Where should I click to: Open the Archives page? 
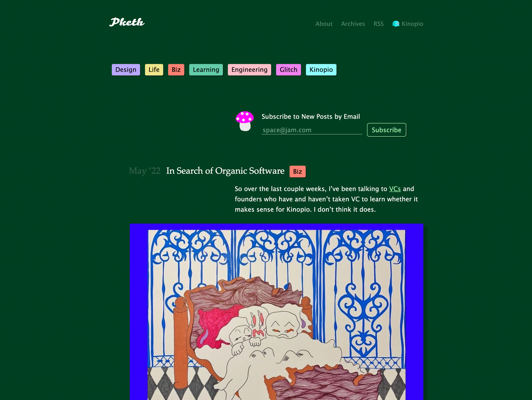click(353, 24)
